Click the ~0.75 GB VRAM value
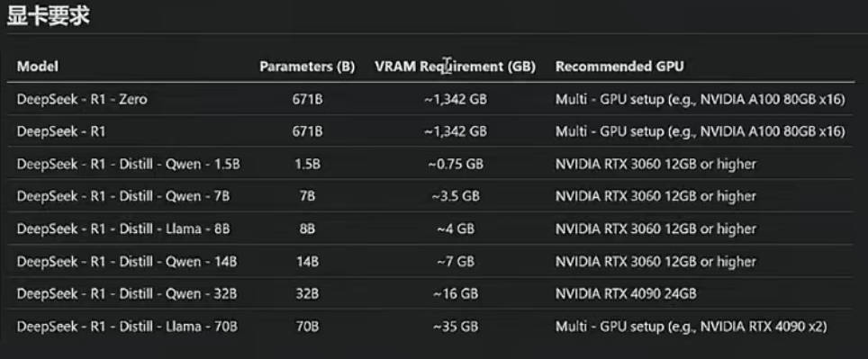 click(x=455, y=165)
